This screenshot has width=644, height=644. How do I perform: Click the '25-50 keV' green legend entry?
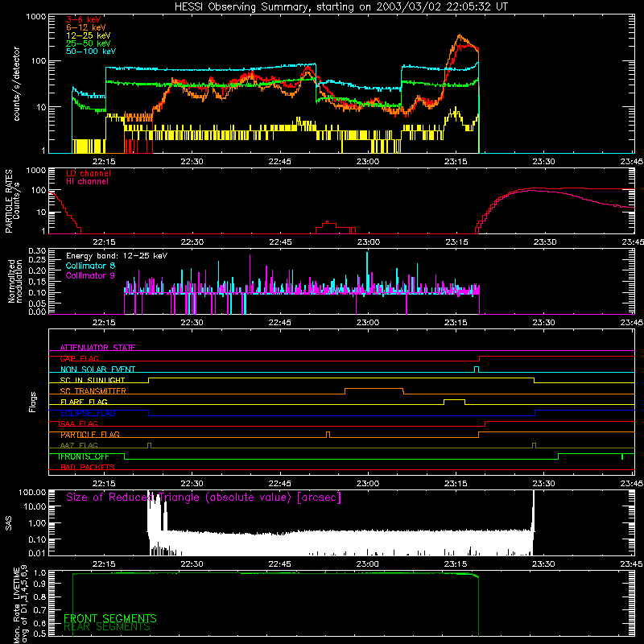tap(89, 43)
